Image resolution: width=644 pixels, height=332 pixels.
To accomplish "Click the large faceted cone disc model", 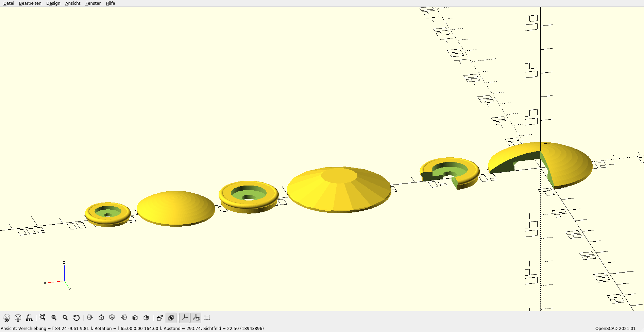I will tap(339, 189).
